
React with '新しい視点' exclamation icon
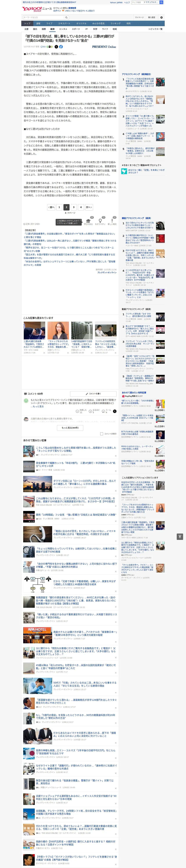click(112, 221)
